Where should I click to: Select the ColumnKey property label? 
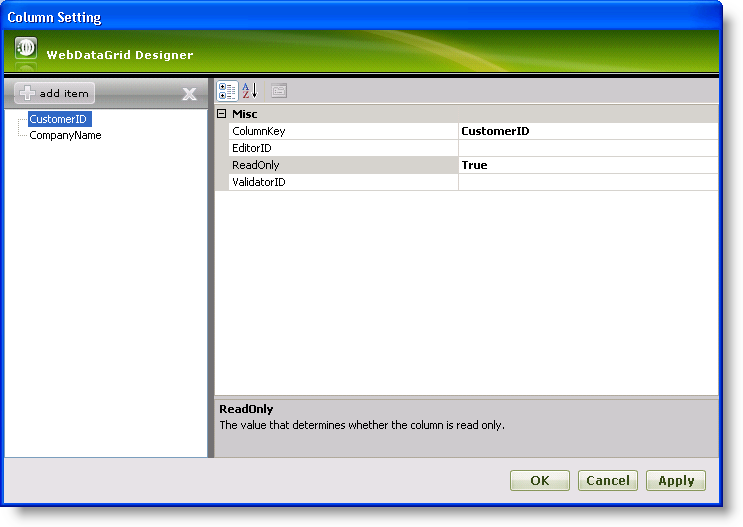click(x=344, y=131)
